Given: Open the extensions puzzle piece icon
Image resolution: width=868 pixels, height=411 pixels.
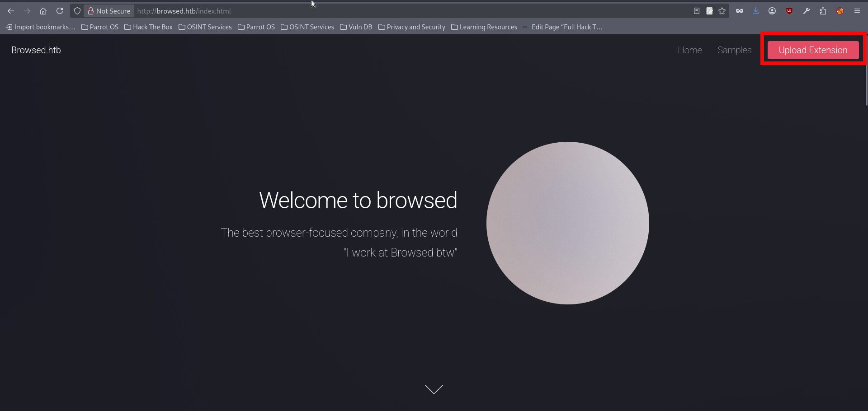Looking at the screenshot, I should [x=823, y=11].
